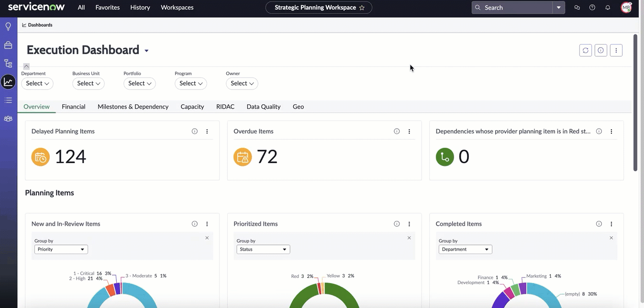The height and width of the screenshot is (308, 644).
Task: Switch to the Data Quality tab
Action: click(x=264, y=107)
